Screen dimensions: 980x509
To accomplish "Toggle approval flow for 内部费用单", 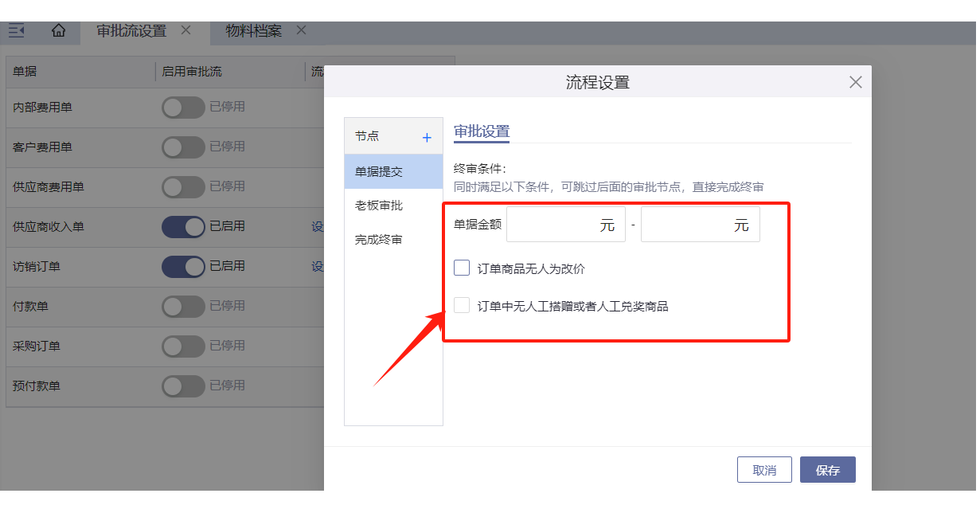I will 183,108.
